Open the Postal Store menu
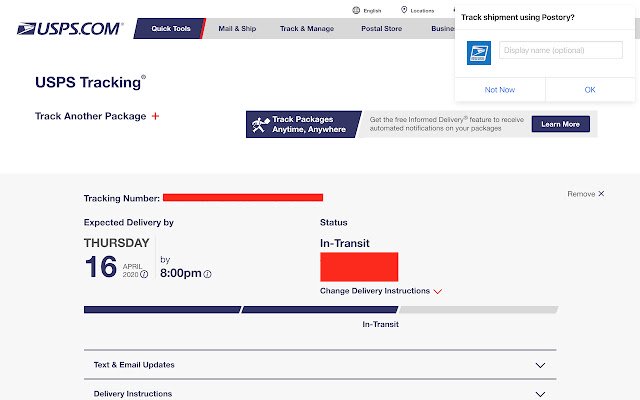Viewport: 640px width, 400px height. coord(382,29)
